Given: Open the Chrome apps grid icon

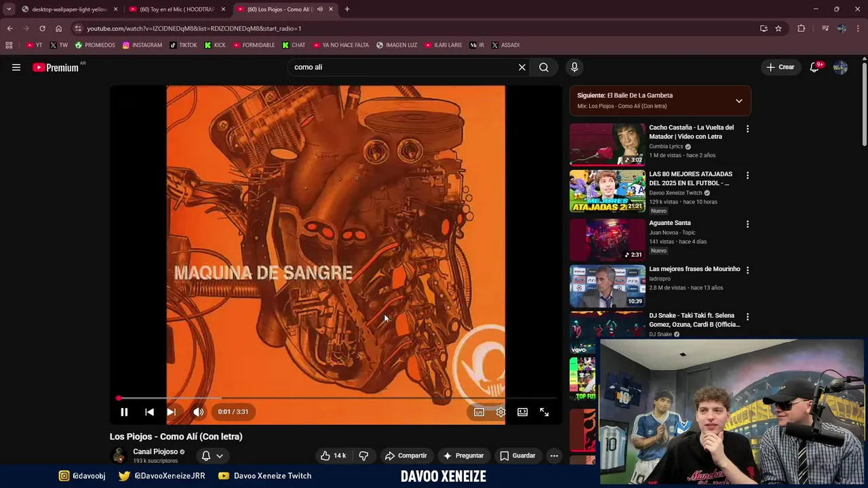Looking at the screenshot, I should pyautogui.click(x=9, y=45).
